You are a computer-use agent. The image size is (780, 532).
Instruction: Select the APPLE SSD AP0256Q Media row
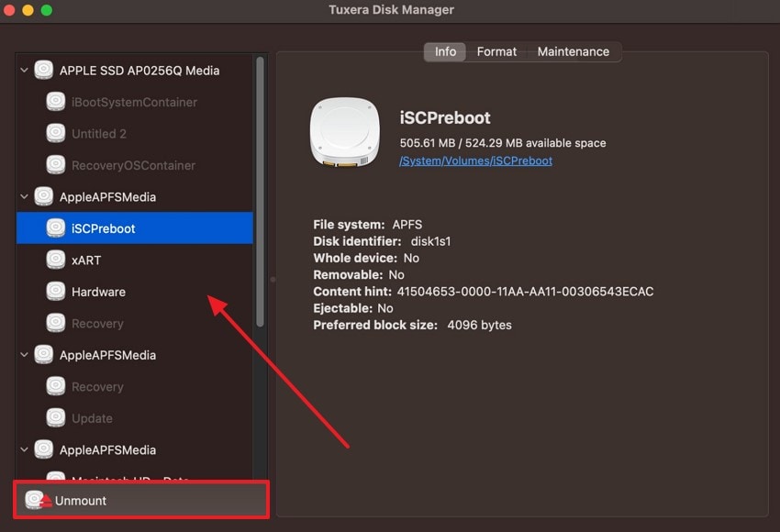[134, 70]
